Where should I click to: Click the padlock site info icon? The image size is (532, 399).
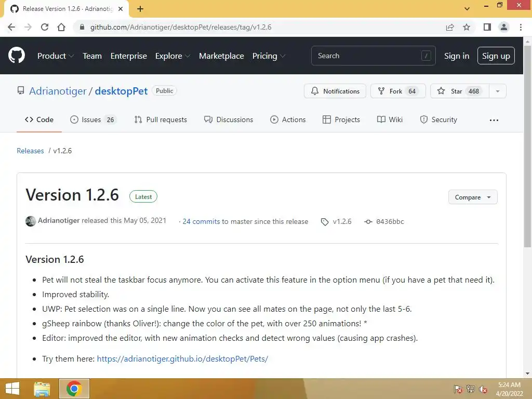pyautogui.click(x=82, y=27)
